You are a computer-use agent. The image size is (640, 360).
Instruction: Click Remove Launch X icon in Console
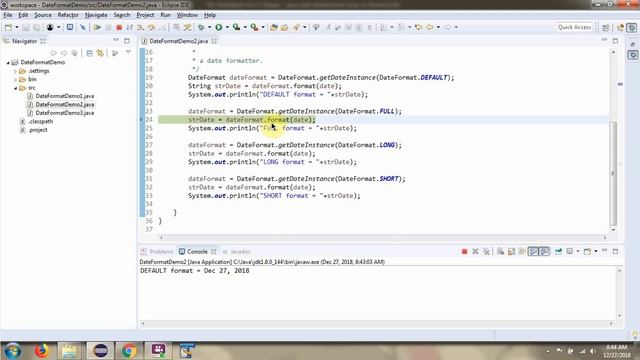[475, 251]
